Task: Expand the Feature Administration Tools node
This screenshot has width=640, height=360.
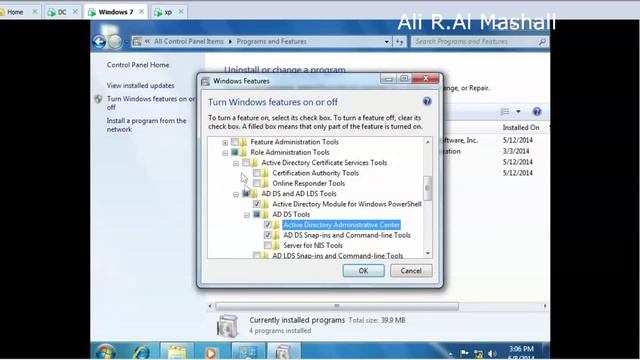Action: pyautogui.click(x=225, y=142)
